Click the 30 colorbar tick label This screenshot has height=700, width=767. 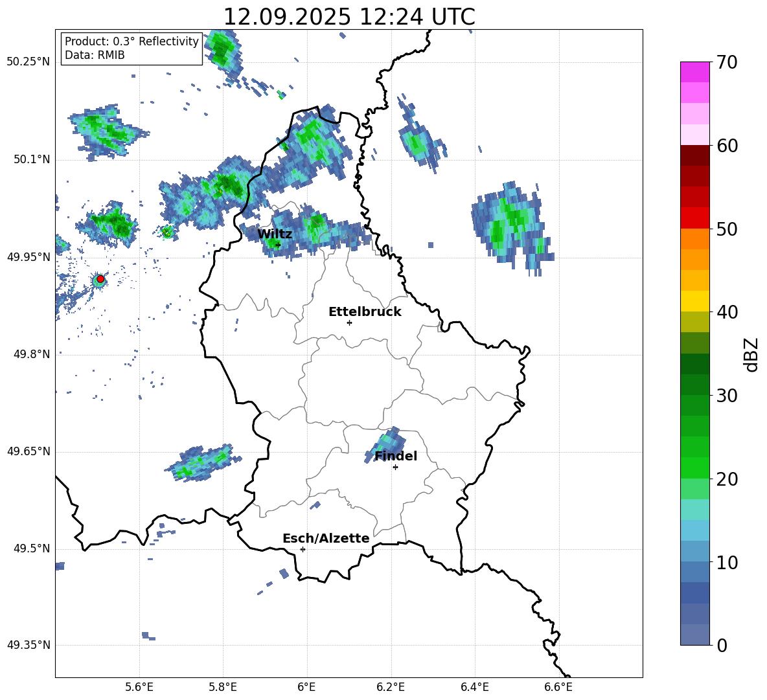(727, 396)
